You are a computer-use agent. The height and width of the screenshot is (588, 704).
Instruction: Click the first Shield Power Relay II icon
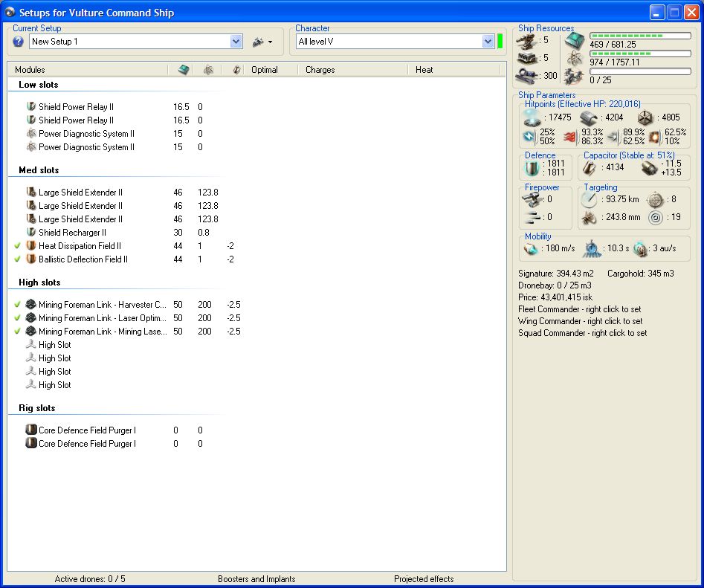click(x=31, y=107)
